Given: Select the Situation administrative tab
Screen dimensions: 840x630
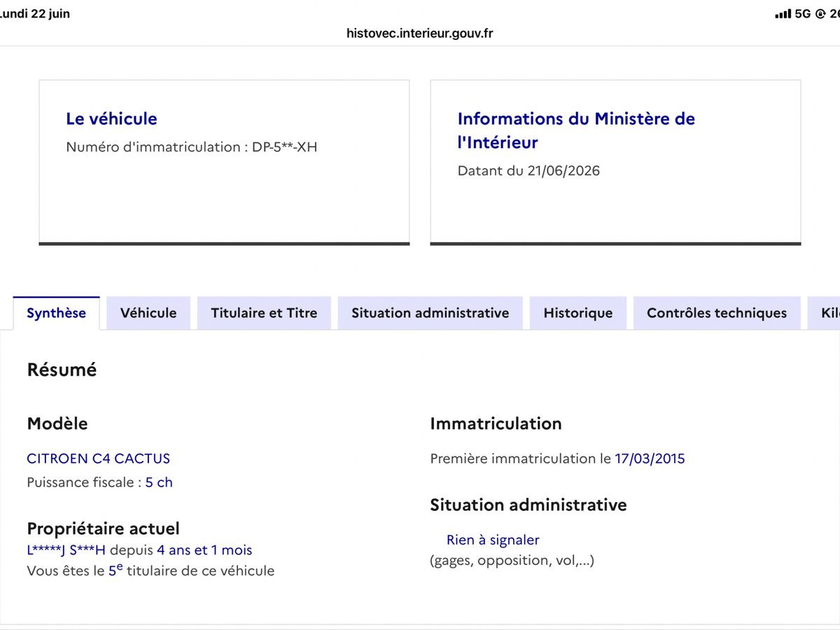Looking at the screenshot, I should click(430, 313).
